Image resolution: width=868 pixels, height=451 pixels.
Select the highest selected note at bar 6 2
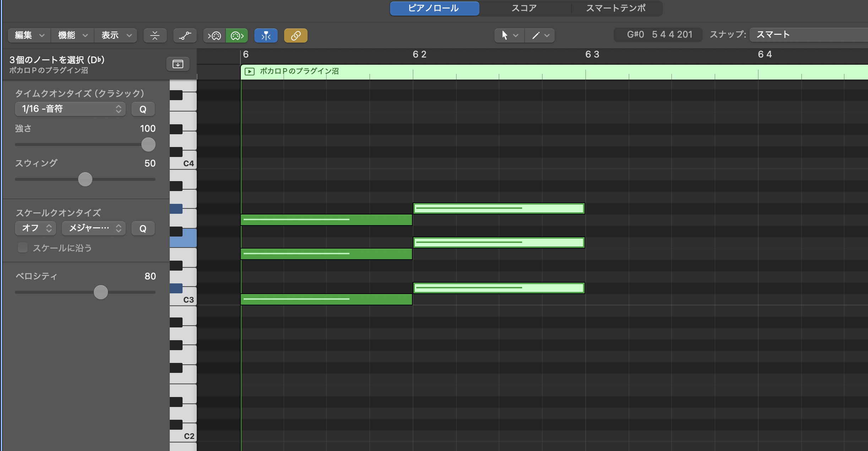(x=499, y=208)
